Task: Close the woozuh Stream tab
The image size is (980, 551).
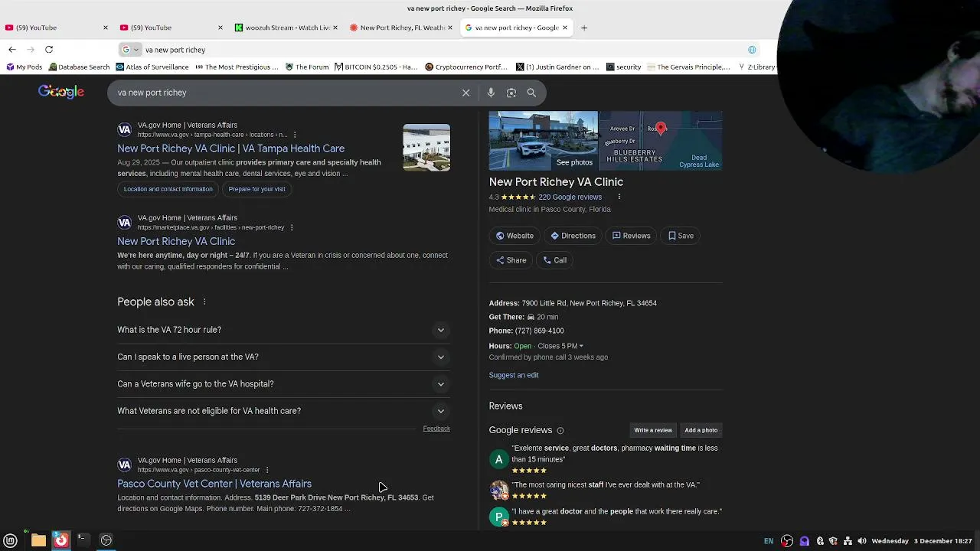Action: coord(335,28)
